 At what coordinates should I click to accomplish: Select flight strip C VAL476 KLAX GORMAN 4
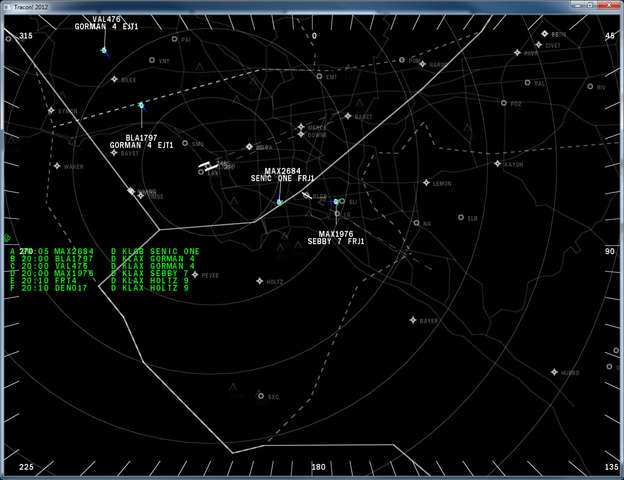[103, 266]
